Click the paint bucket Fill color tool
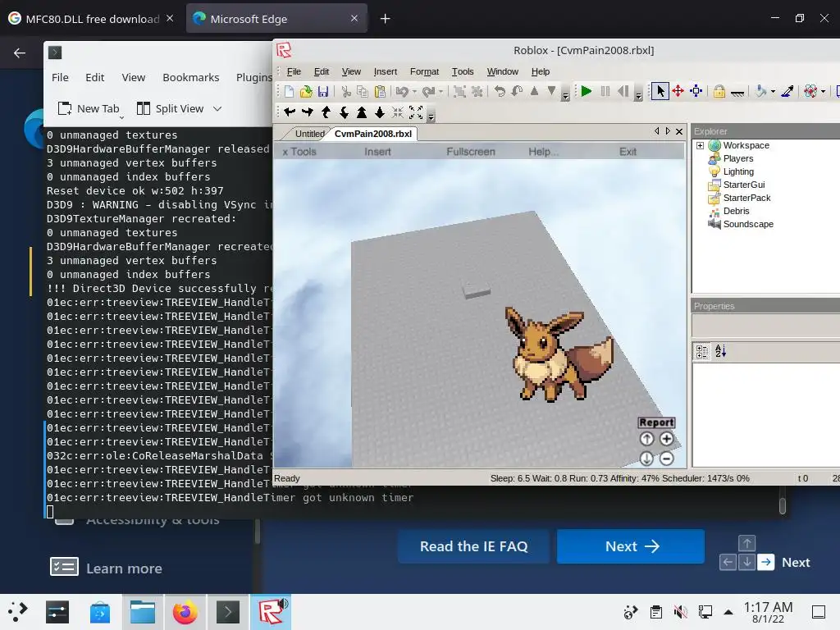 [x=760, y=92]
